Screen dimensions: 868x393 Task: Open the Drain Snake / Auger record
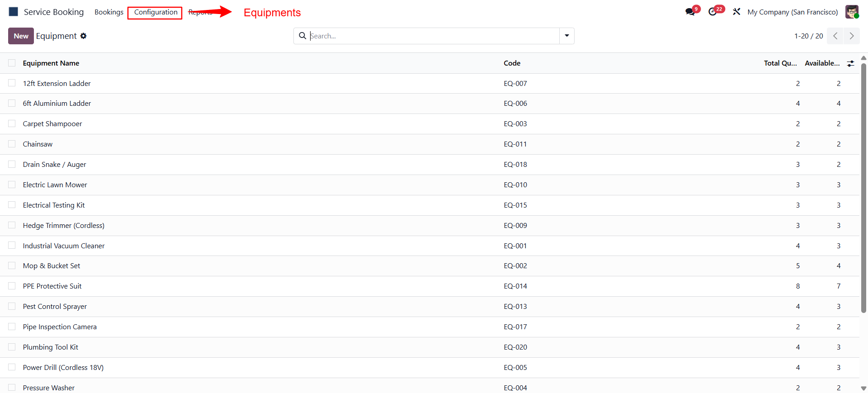click(54, 165)
